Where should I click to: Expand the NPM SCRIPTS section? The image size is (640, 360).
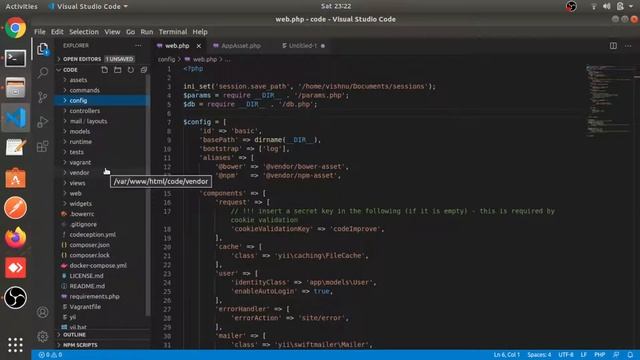tap(80, 345)
